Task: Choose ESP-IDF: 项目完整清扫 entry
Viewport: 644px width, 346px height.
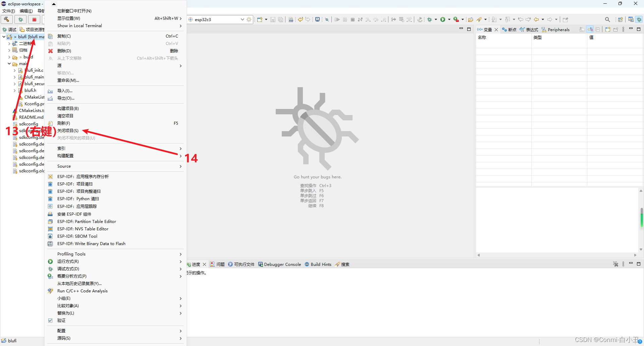Action: click(79, 191)
